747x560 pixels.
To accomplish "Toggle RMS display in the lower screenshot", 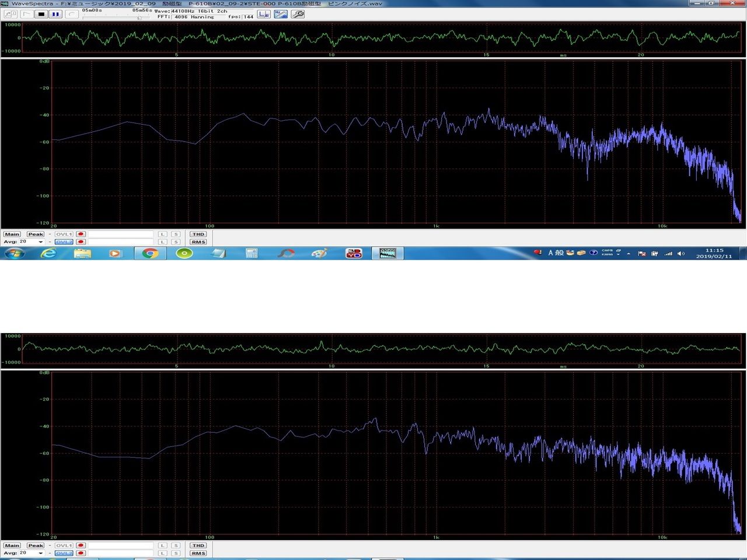I will coord(198,553).
